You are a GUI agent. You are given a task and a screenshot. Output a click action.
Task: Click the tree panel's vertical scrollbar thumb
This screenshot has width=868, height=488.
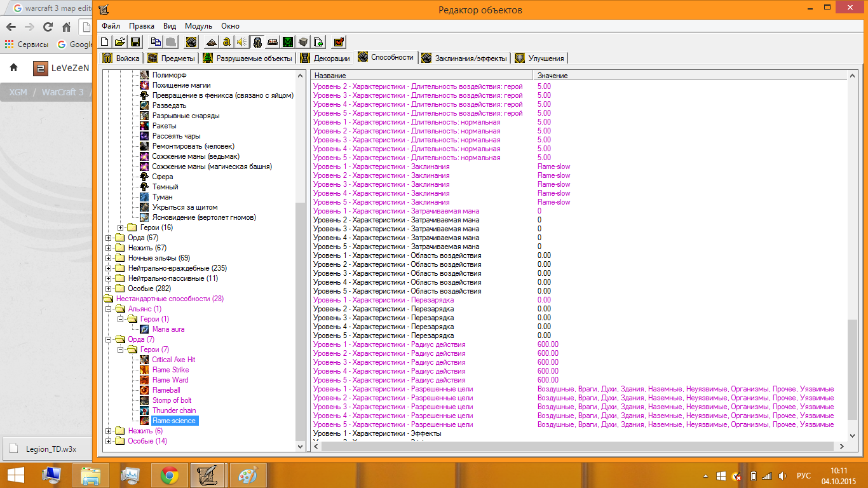[x=301, y=321]
